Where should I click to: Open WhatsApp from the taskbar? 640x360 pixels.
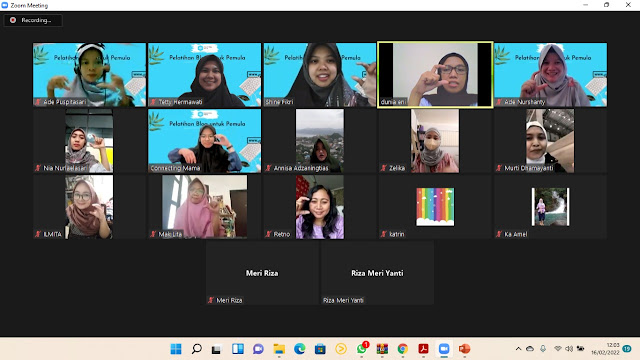coord(362,349)
